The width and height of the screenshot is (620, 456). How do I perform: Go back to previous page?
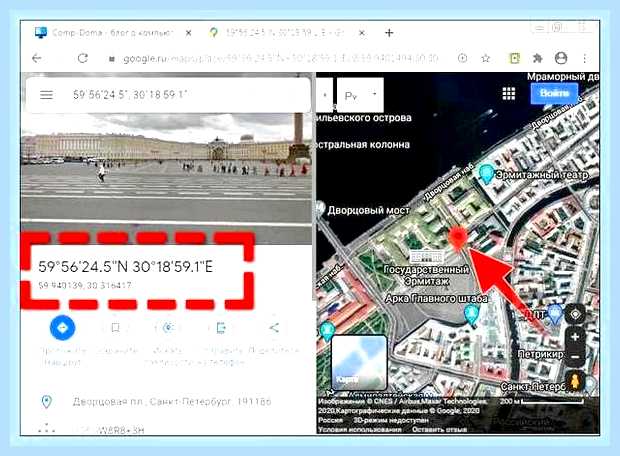tap(37, 59)
